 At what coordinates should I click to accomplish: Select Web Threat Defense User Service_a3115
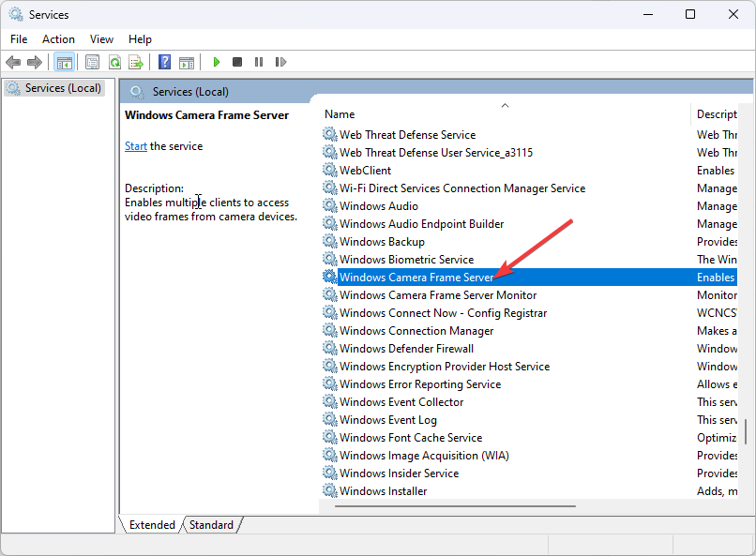click(x=529, y=152)
